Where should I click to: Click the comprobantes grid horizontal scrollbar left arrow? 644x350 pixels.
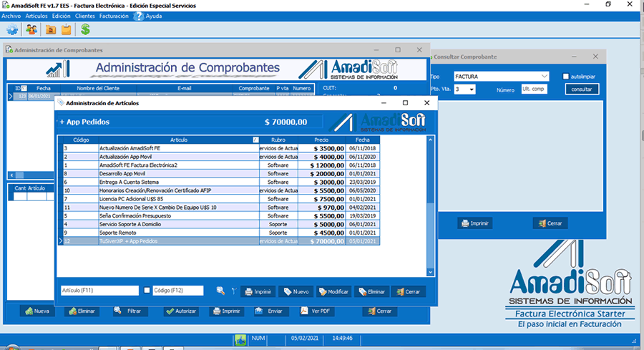click(11, 175)
